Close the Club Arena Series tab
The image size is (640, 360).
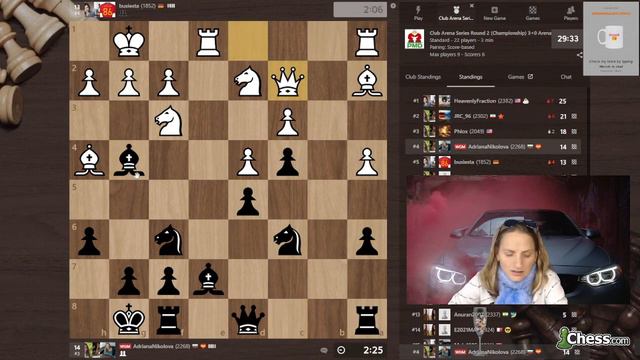coord(471,5)
